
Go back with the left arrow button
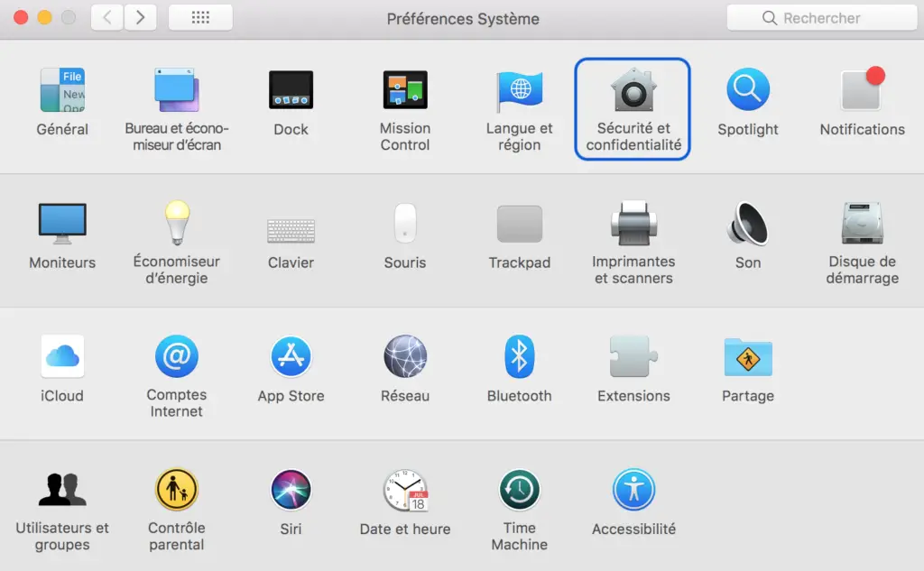tap(107, 18)
